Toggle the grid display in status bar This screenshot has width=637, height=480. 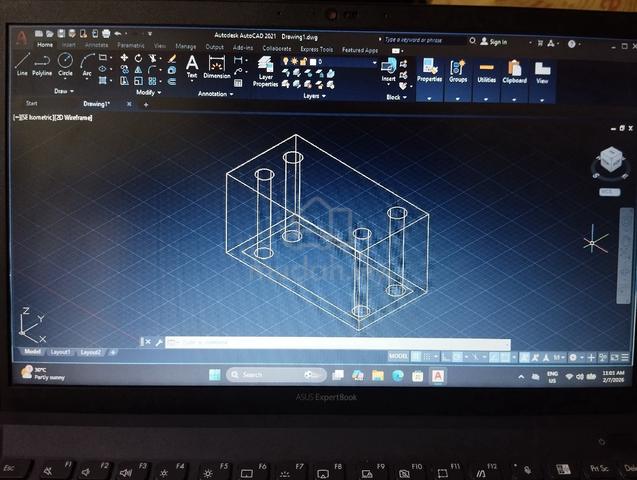coord(416,357)
